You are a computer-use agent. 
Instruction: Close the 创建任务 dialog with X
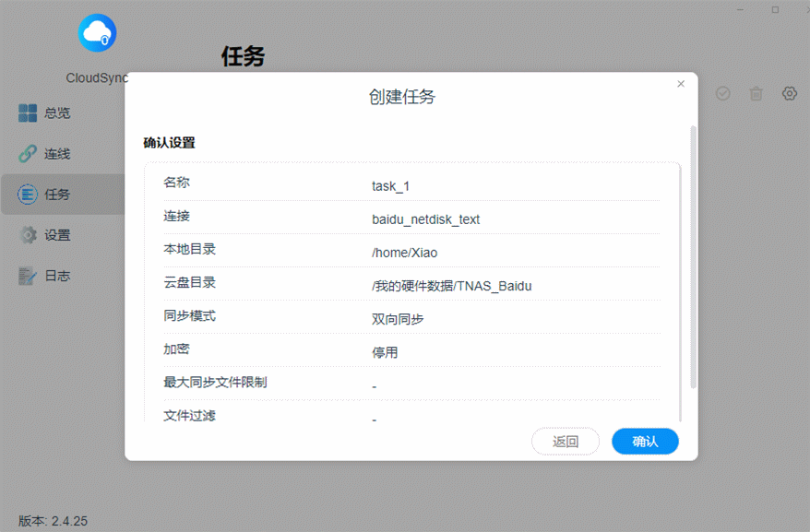pos(681,84)
